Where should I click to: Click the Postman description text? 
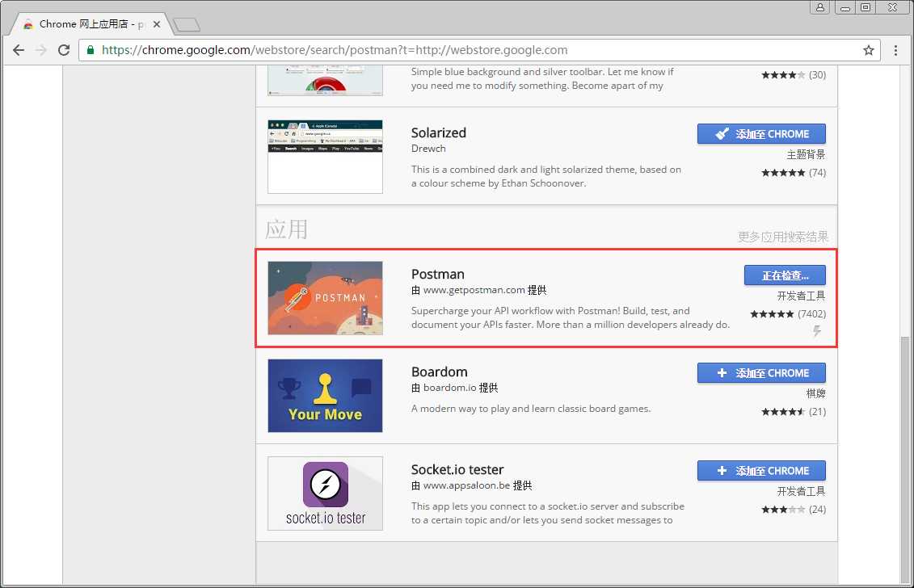click(570, 317)
